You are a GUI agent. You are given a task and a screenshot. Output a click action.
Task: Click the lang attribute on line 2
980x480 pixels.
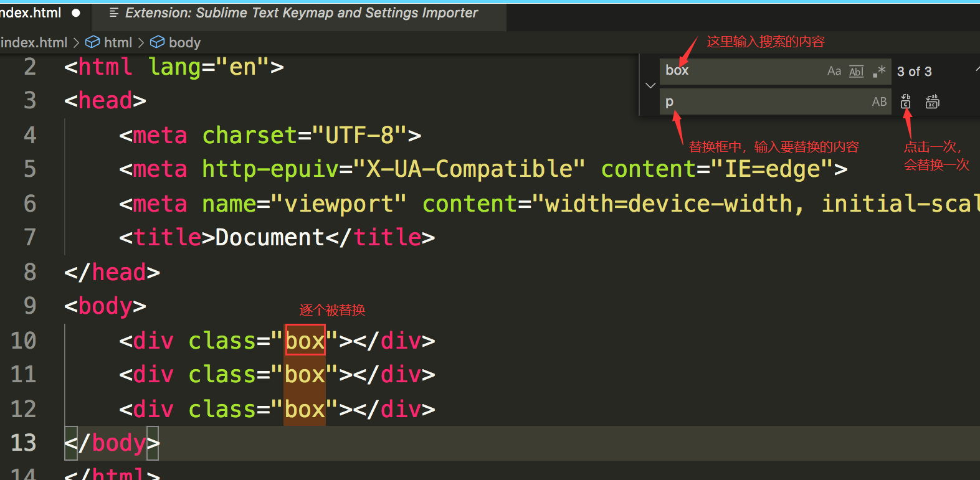tap(174, 67)
